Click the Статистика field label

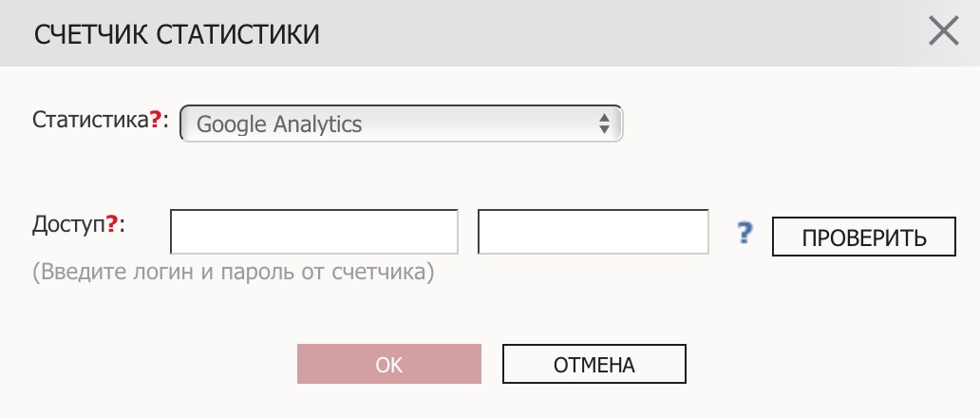(x=90, y=120)
